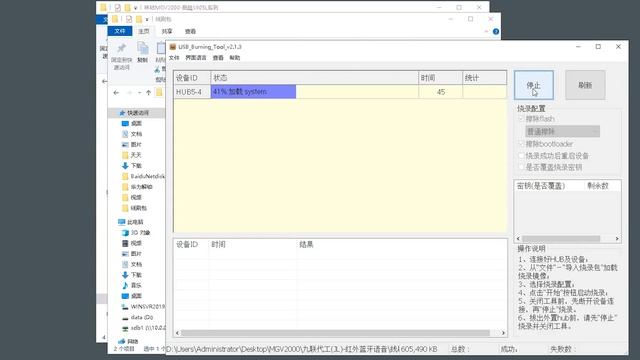Click back arrow in the rearmost Explorer window
Screen dimensions: 640x360
pyautogui.click(x=104, y=81)
